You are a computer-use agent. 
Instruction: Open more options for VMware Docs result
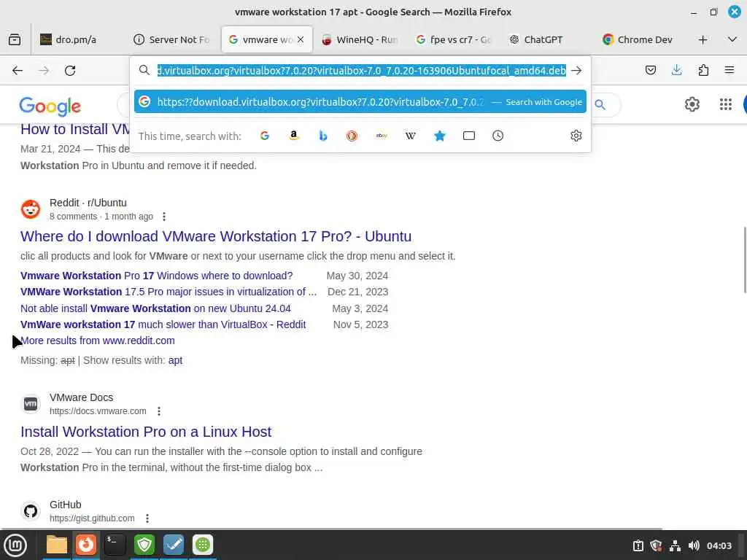pos(159,411)
